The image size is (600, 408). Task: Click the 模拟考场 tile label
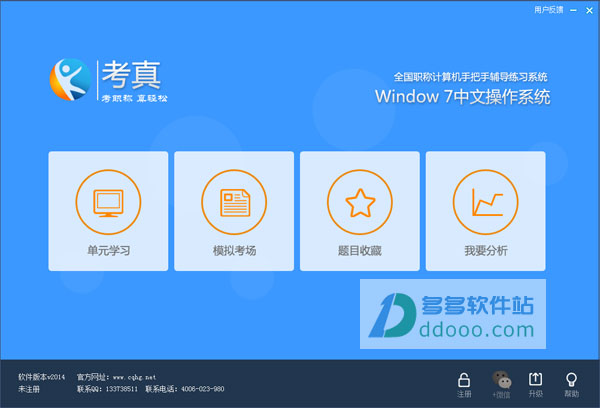point(234,250)
